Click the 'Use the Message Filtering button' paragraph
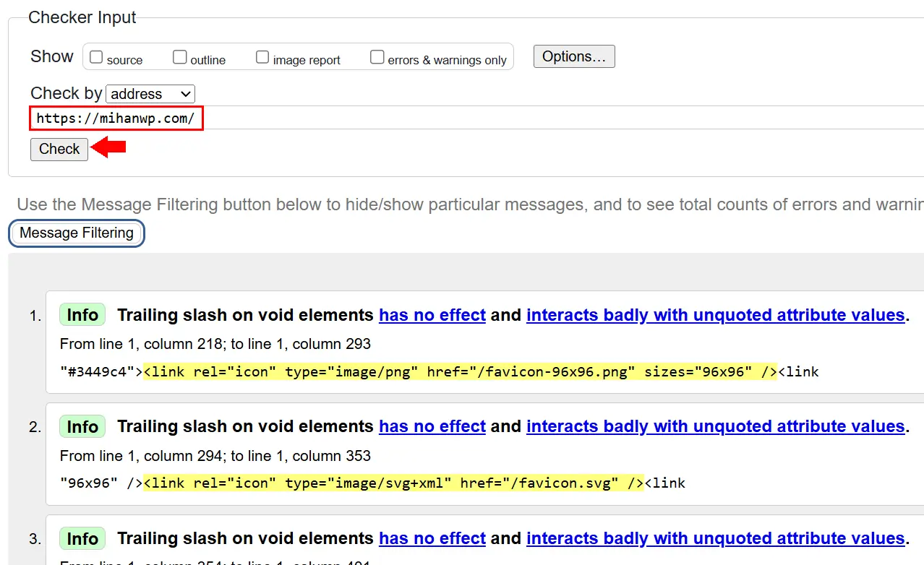 point(470,204)
